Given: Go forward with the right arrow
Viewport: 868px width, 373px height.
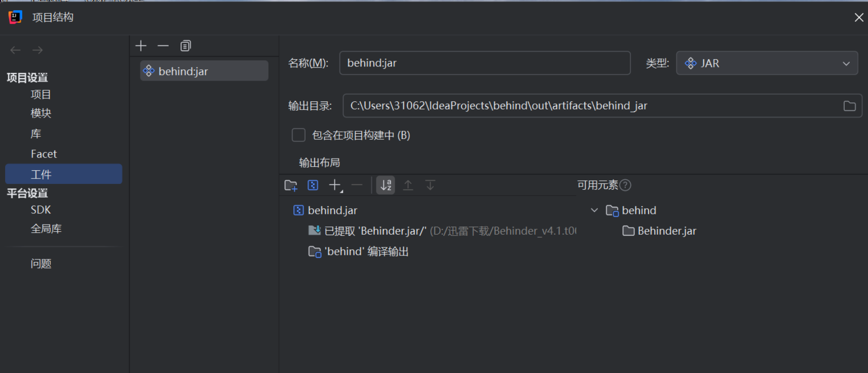Looking at the screenshot, I should [37, 50].
